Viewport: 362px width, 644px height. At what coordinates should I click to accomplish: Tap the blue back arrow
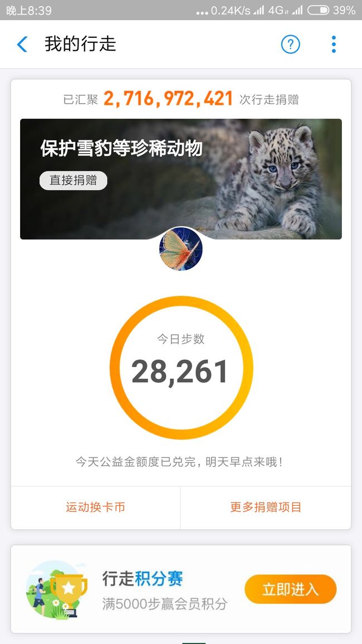coord(22,44)
